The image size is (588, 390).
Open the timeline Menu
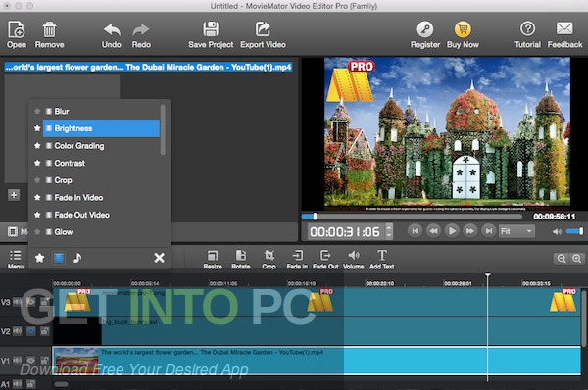[x=16, y=260]
